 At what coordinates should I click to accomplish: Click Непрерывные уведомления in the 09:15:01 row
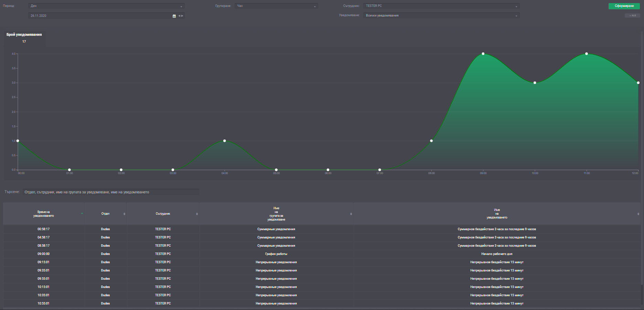click(276, 262)
